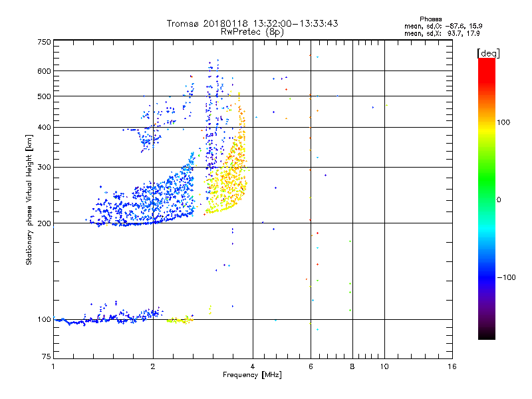Screen dimensions: 532x399
Task: Click the colorbar tick label '100'
Action: click(503, 122)
